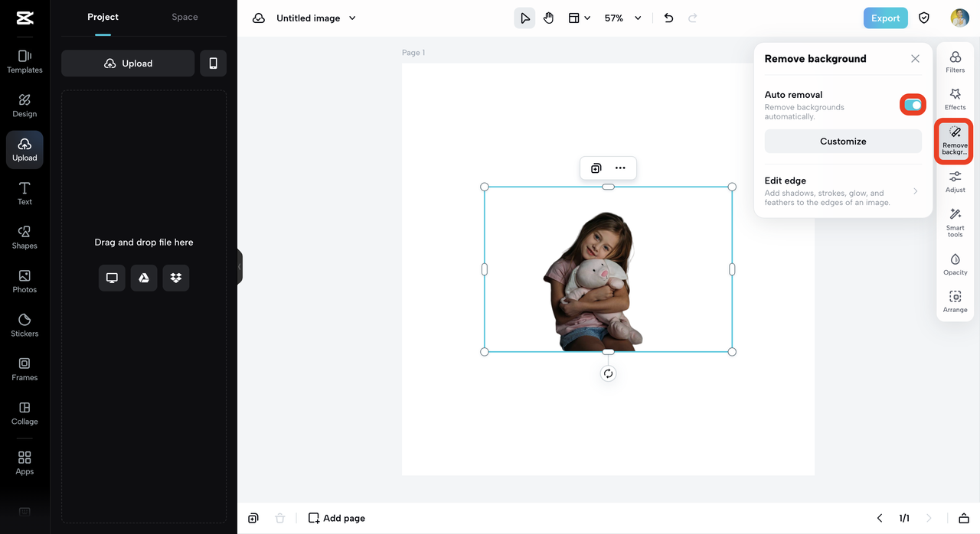Viewport: 980px width, 534px height.
Task: Click the Drag and drop file here area
Action: (x=144, y=242)
